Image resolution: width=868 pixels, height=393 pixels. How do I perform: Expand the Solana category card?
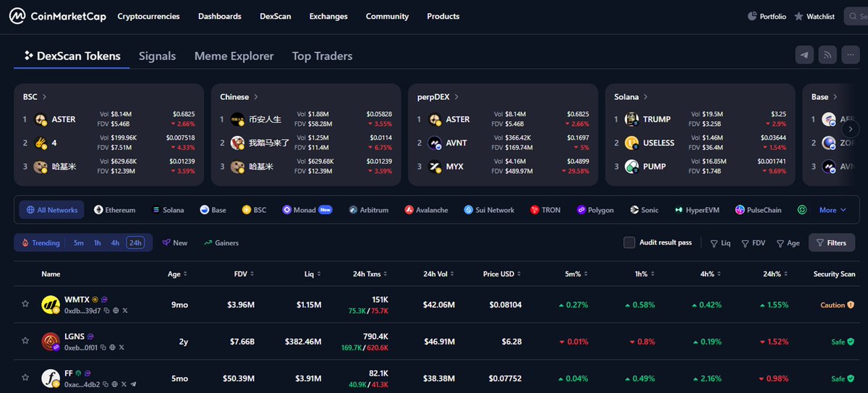click(x=631, y=96)
